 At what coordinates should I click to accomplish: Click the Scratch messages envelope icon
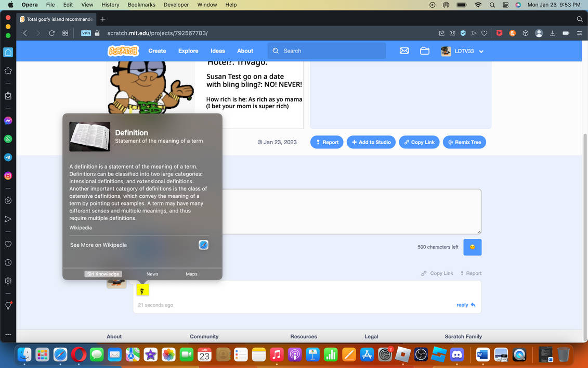click(404, 50)
